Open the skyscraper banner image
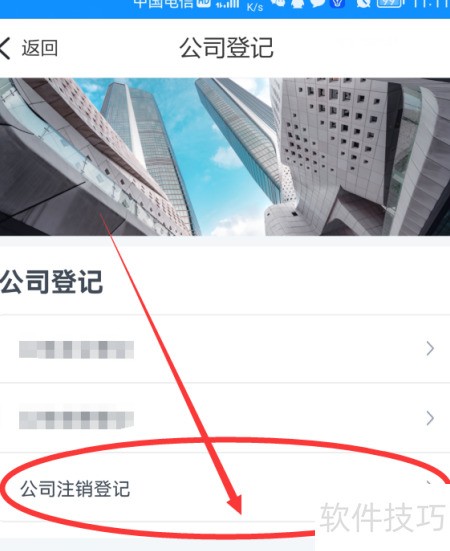The image size is (450, 551). point(225,157)
